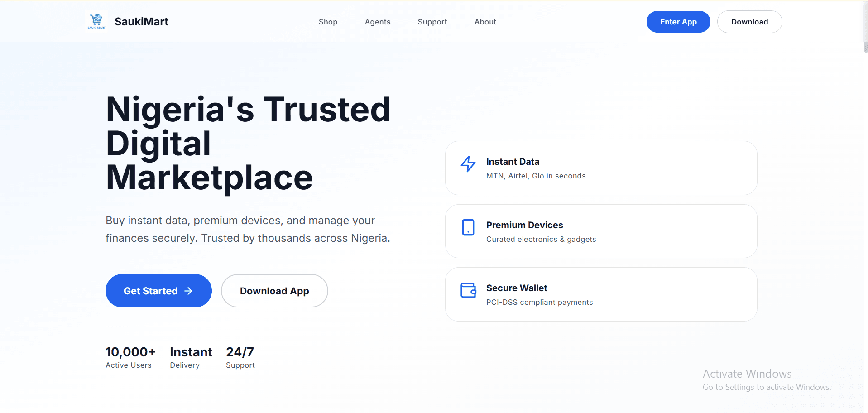This screenshot has width=868, height=413.
Task: Navigate to the Agents section
Action: click(x=377, y=22)
